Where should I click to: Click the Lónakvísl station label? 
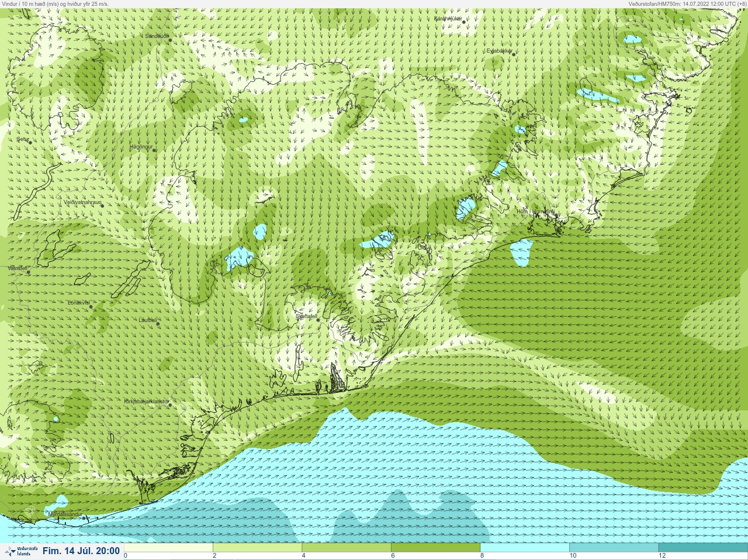78,303
